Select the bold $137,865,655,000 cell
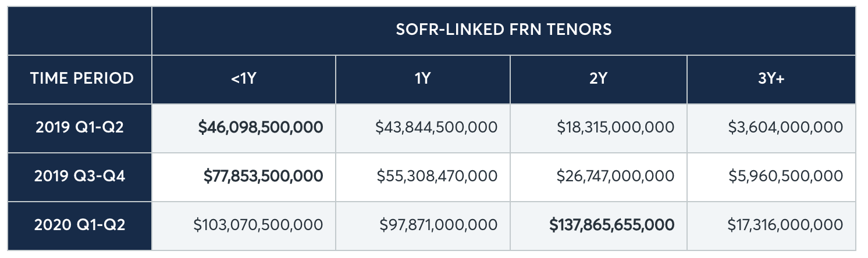The height and width of the screenshot is (258, 868). (x=612, y=225)
